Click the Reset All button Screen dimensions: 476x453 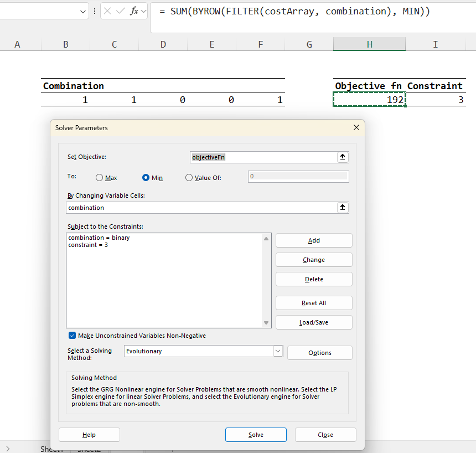(x=314, y=303)
